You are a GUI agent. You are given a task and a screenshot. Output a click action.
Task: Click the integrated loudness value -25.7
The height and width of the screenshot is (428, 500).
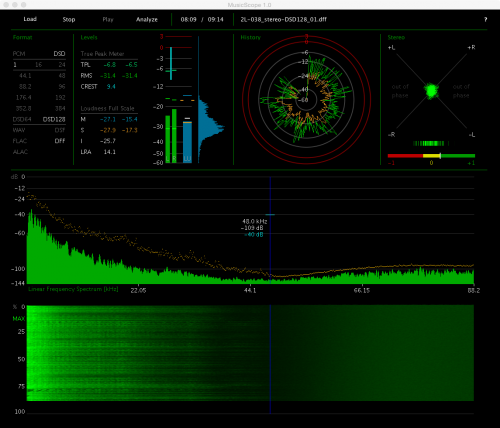(x=108, y=141)
